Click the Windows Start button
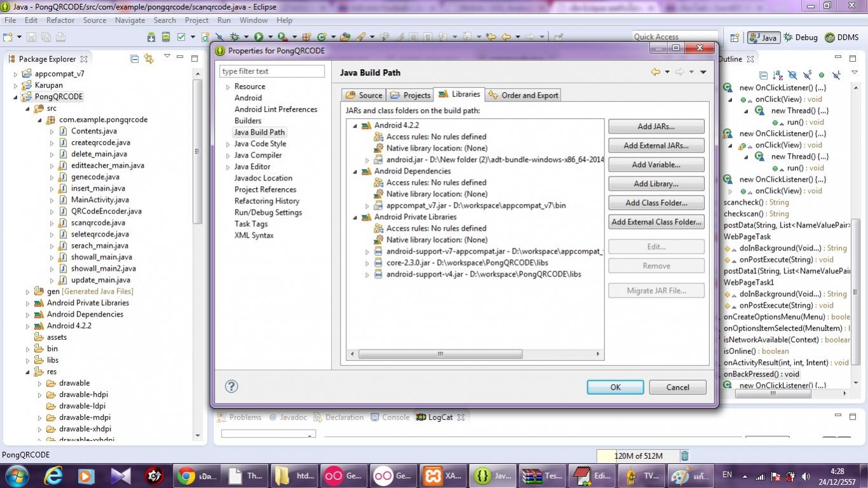This screenshot has height=488, width=868. [16, 475]
